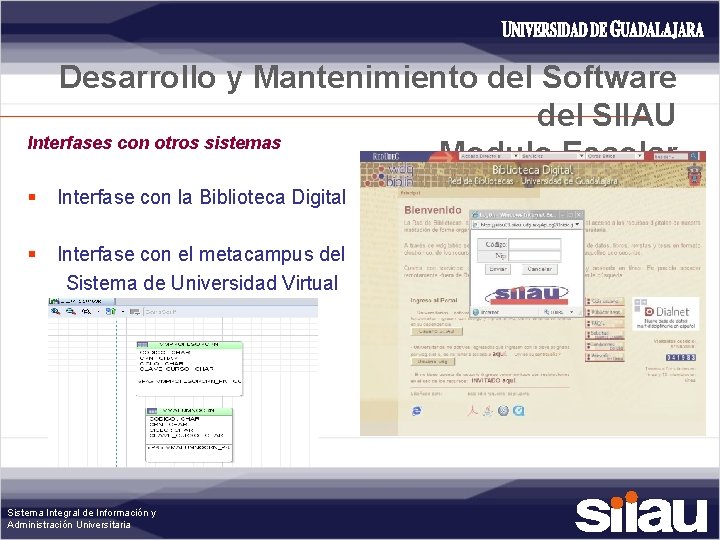Click the search field in Biblioteca Digital header
The image size is (720, 540).
671,157
